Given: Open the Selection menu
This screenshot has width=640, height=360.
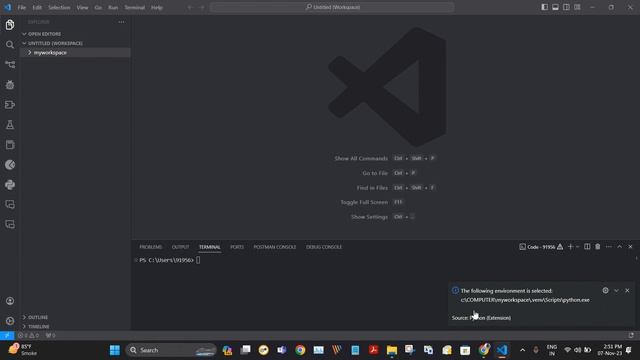Looking at the screenshot, I should 59,7.
